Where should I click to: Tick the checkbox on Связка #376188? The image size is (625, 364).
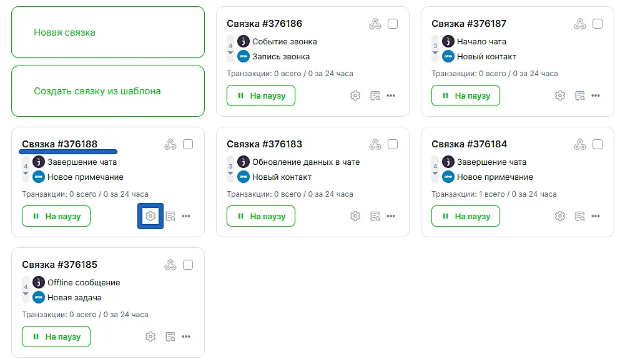click(188, 145)
